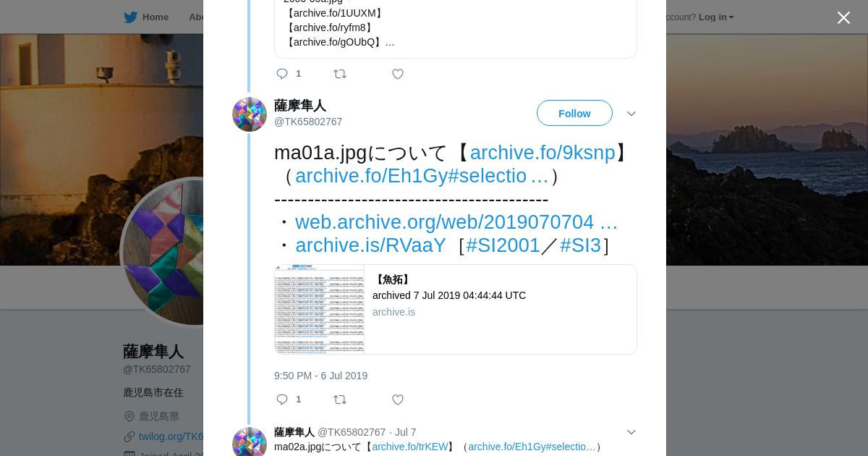Image resolution: width=868 pixels, height=456 pixels.
Task: Retweet icon on the top archived tweet
Action: (340, 74)
